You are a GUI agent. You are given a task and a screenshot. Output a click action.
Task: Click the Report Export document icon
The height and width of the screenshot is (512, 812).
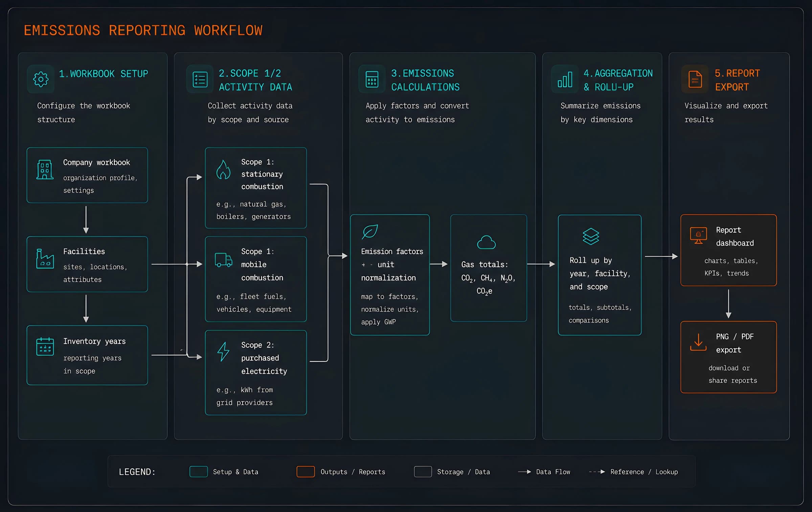695,79
